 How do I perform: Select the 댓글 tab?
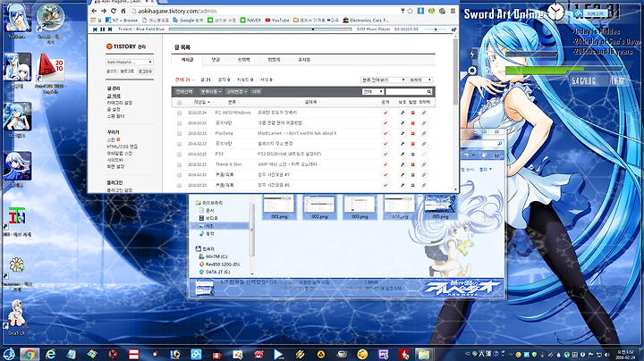[x=216, y=60]
